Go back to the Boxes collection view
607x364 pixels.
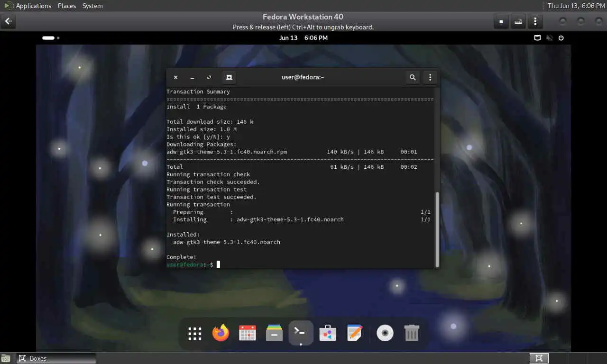click(9, 21)
